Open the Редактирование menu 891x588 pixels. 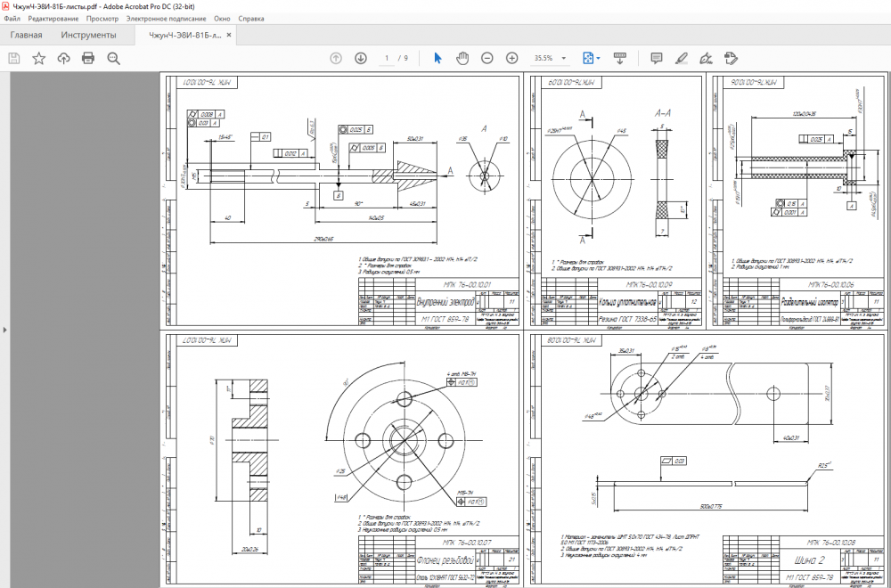pyautogui.click(x=53, y=19)
